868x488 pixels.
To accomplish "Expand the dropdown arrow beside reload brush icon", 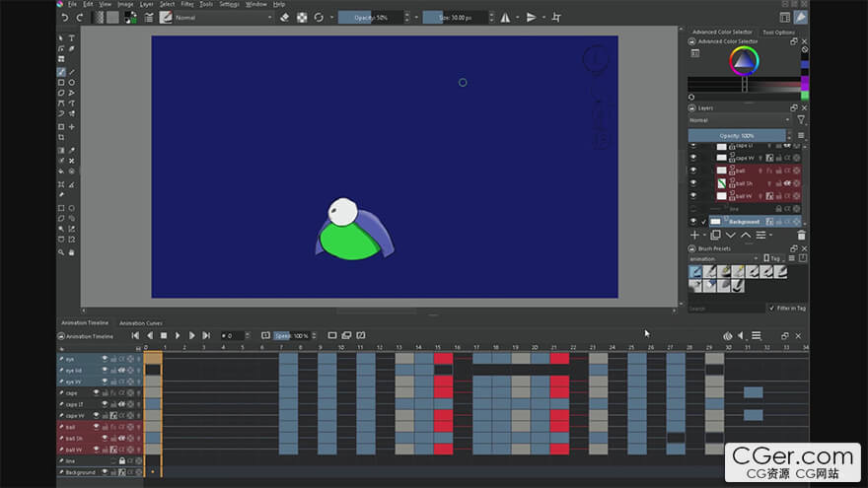I will [331, 18].
